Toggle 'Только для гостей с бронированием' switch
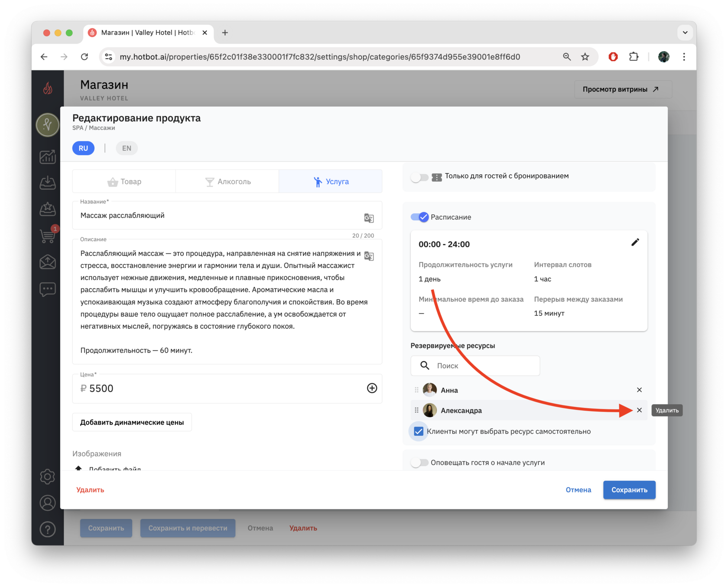 [x=419, y=177]
